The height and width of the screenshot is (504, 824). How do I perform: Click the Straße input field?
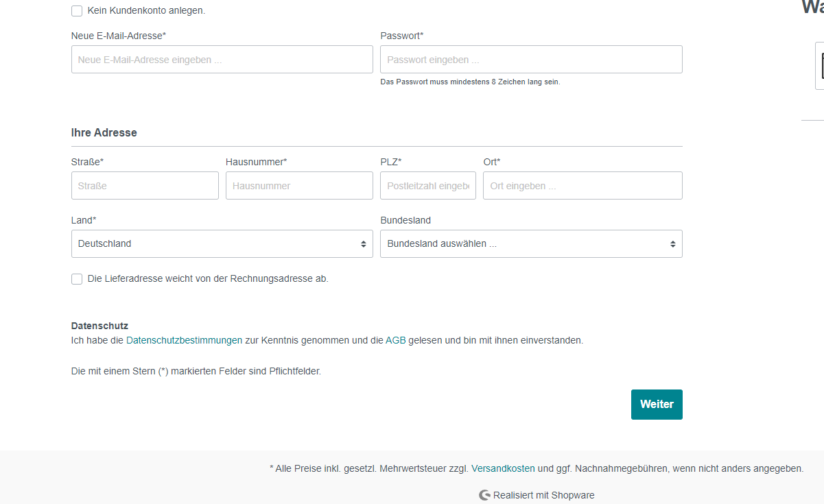point(145,185)
